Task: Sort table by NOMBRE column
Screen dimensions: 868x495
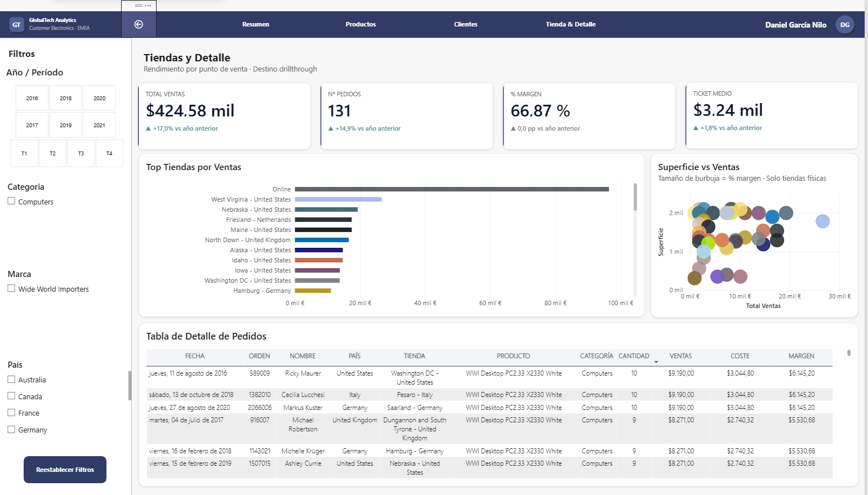Action: click(302, 356)
